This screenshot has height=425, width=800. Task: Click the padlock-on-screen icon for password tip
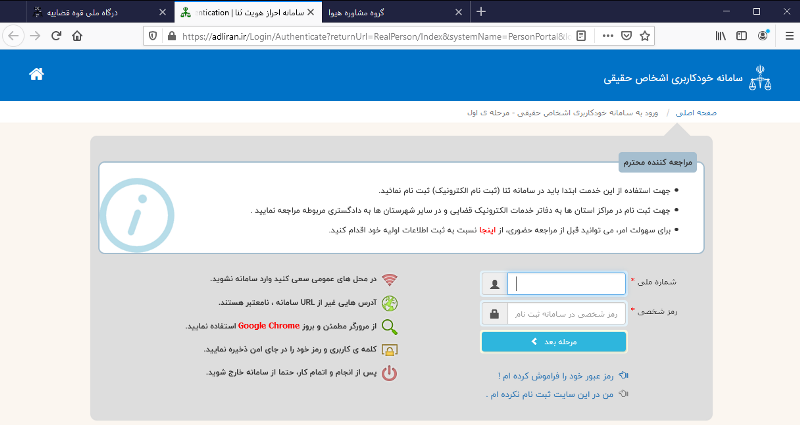point(390,350)
